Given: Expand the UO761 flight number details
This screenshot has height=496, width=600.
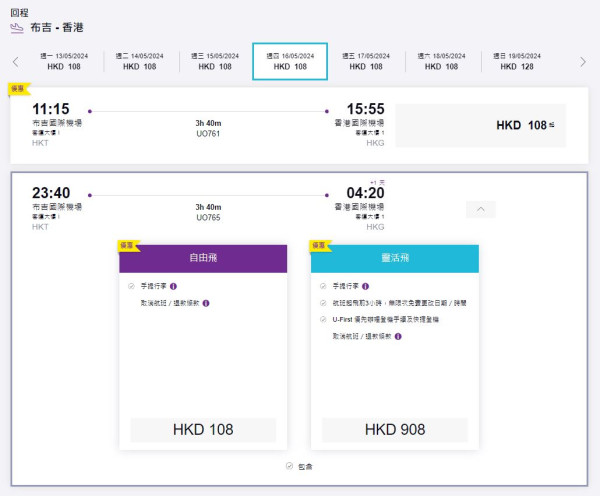Looking at the screenshot, I should tap(208, 133).
